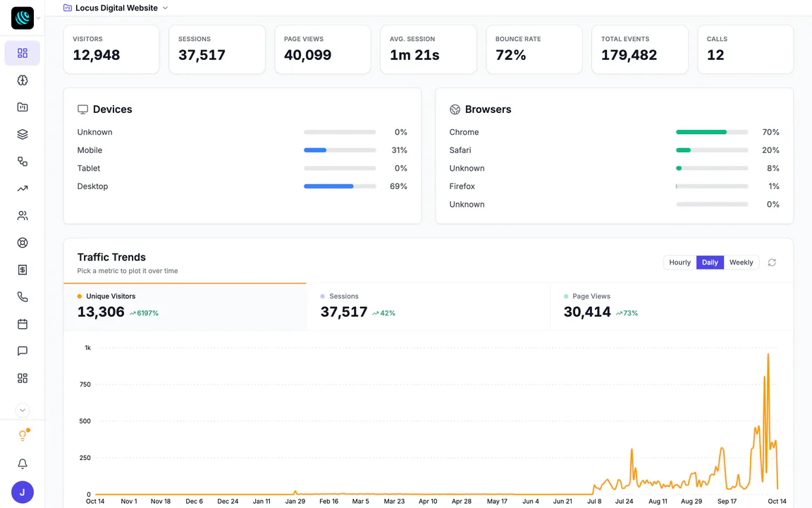
Task: Click the Page Views 40,099 stat card
Action: [x=323, y=49]
